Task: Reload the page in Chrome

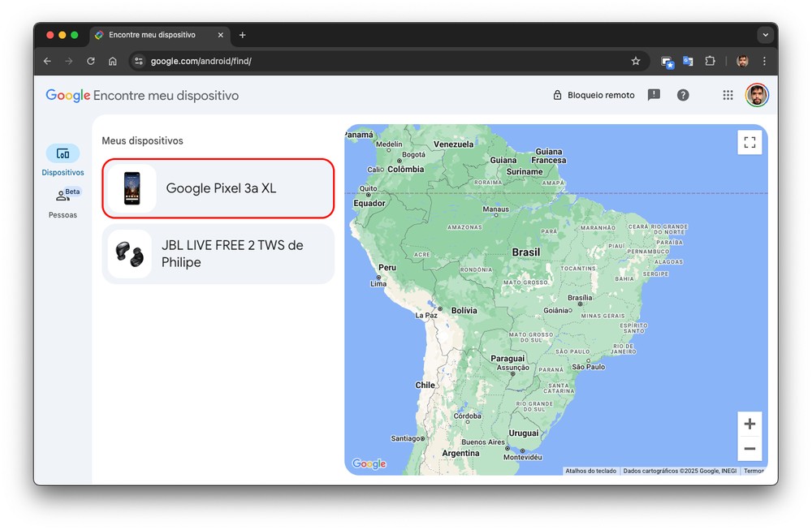Action: coord(91,61)
